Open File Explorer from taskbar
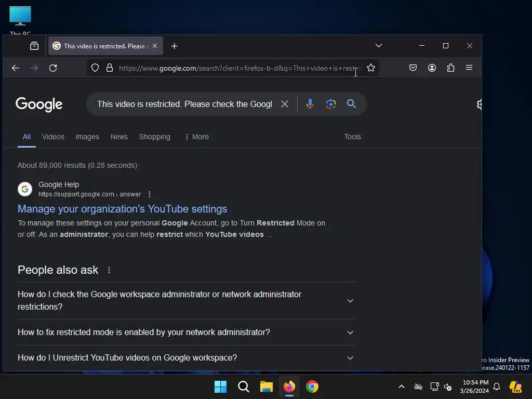Image resolution: width=532 pixels, height=399 pixels. (x=267, y=387)
